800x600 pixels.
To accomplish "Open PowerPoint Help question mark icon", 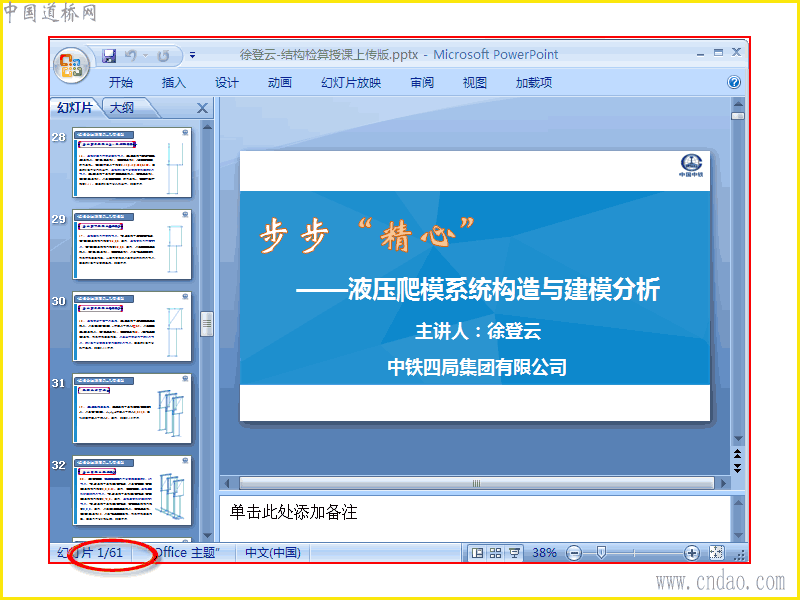I will (x=734, y=82).
